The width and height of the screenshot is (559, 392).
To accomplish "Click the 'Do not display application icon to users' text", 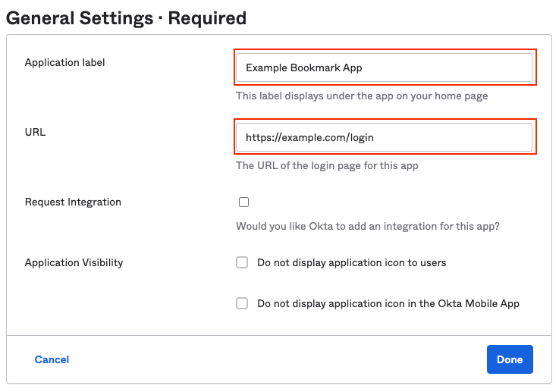I will pyautogui.click(x=351, y=263).
